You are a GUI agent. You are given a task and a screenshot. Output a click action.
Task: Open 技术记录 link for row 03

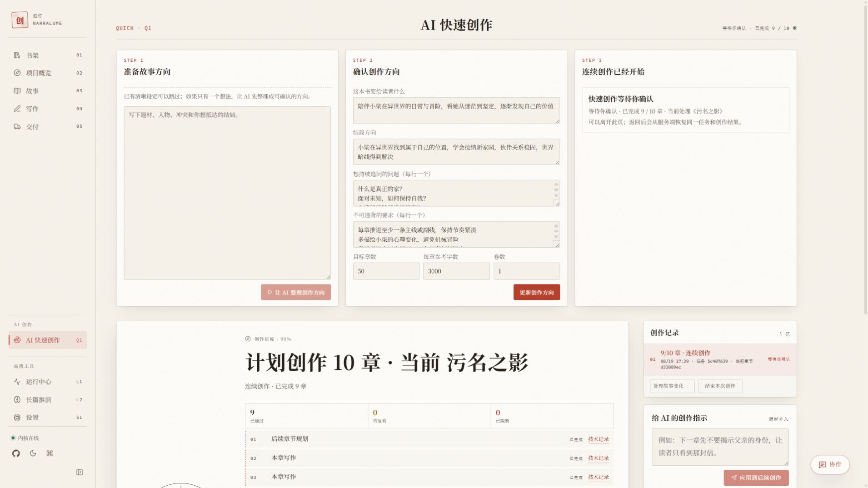[x=599, y=478]
